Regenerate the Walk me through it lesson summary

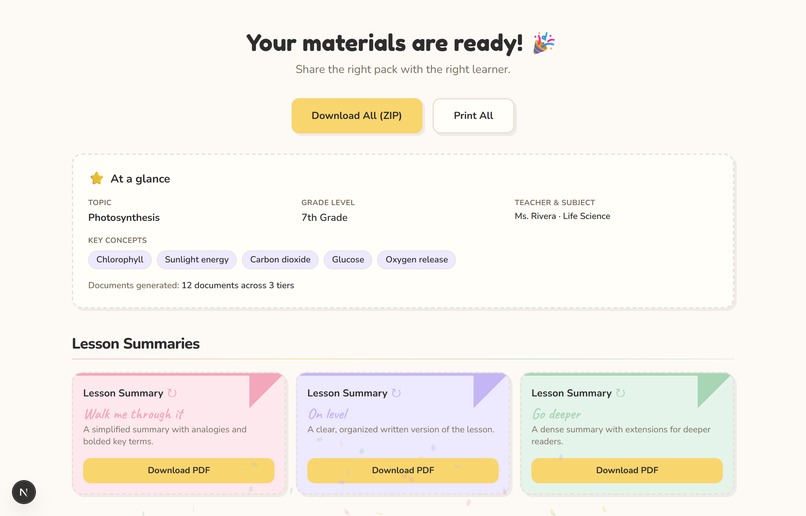[x=172, y=393]
